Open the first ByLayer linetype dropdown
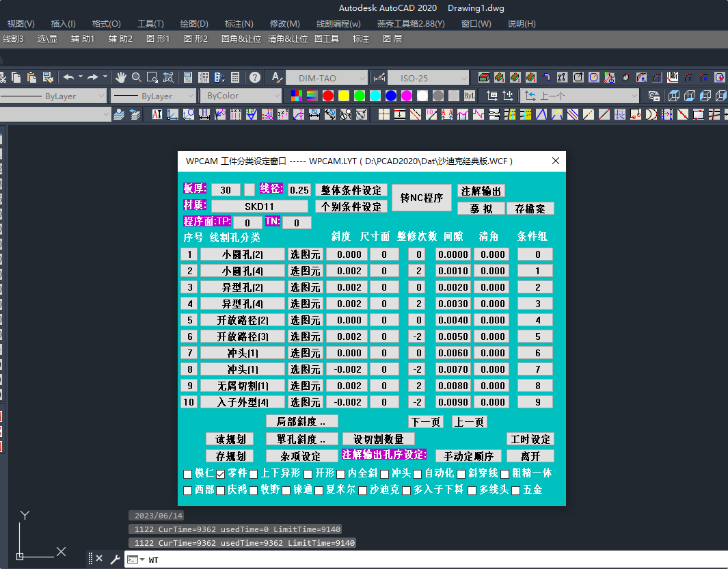The height and width of the screenshot is (569, 728). pyautogui.click(x=53, y=96)
